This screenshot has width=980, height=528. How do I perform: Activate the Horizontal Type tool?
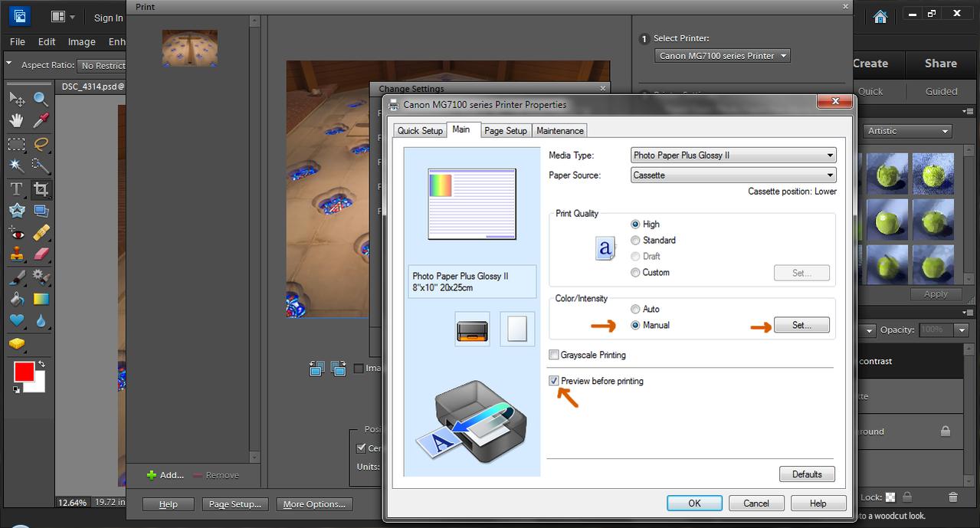16,189
